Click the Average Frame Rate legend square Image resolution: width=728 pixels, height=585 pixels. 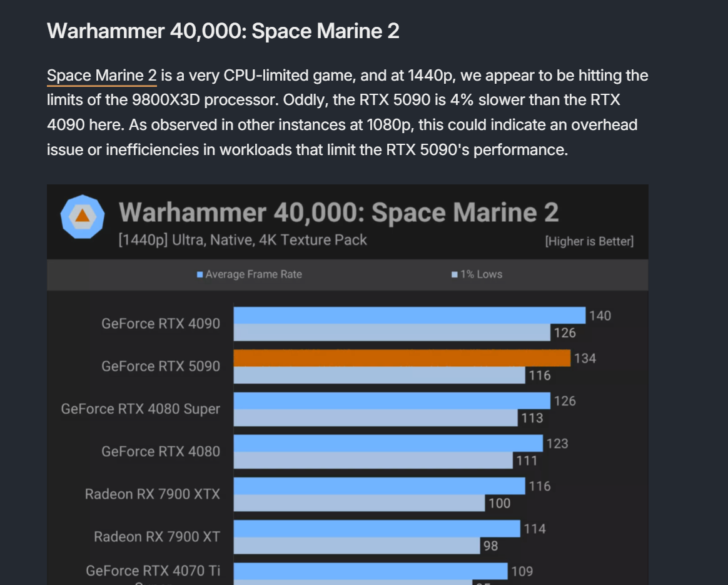tap(200, 274)
